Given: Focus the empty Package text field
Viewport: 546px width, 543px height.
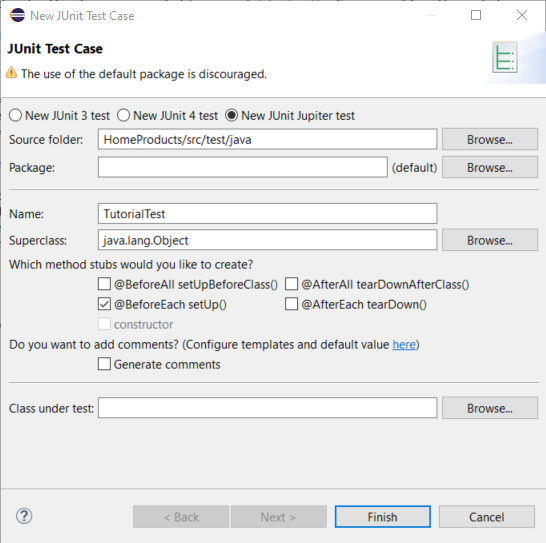Looking at the screenshot, I should pyautogui.click(x=243, y=167).
